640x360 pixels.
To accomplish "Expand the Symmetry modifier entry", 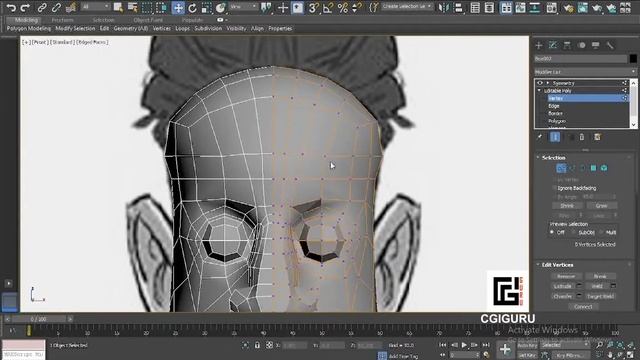I will [548, 83].
